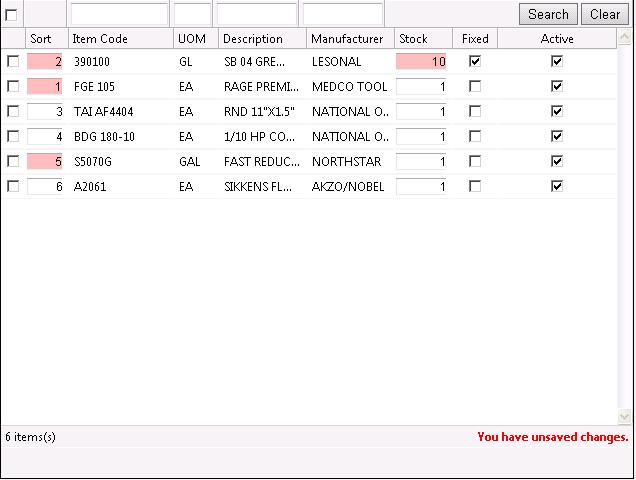Uncheck Fixed for item 390100
The height and width of the screenshot is (480, 636).
coord(475,61)
